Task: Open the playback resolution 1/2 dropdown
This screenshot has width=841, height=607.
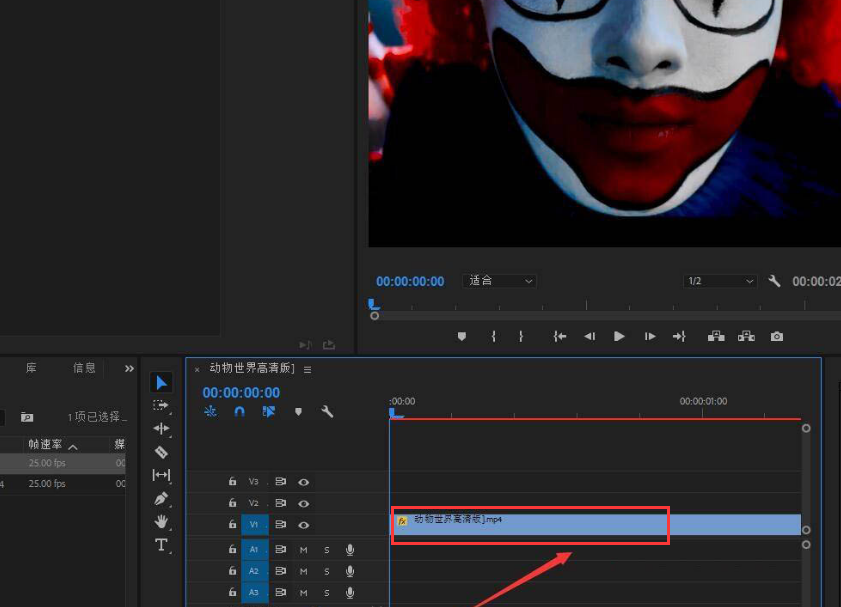Action: pos(720,282)
